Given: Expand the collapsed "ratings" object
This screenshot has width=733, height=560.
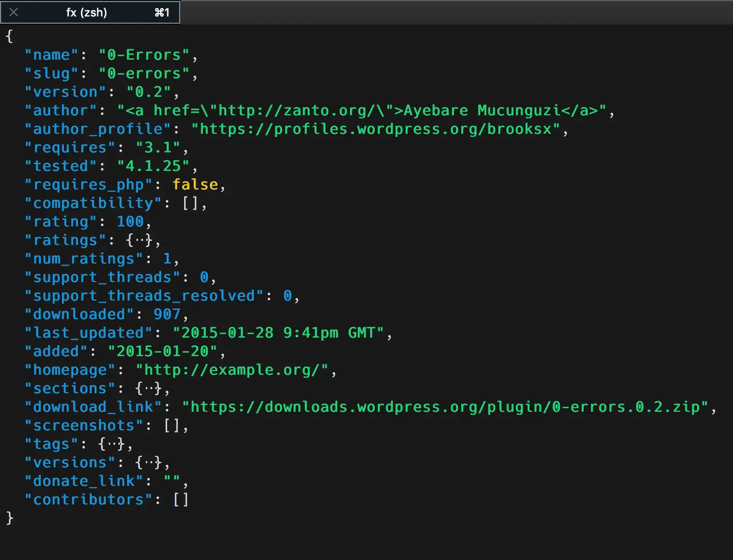Looking at the screenshot, I should click(139, 240).
